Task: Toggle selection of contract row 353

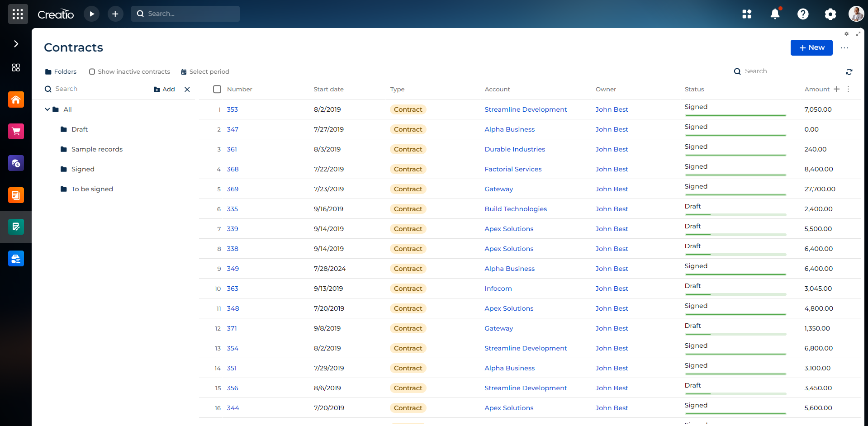Action: pos(217,109)
